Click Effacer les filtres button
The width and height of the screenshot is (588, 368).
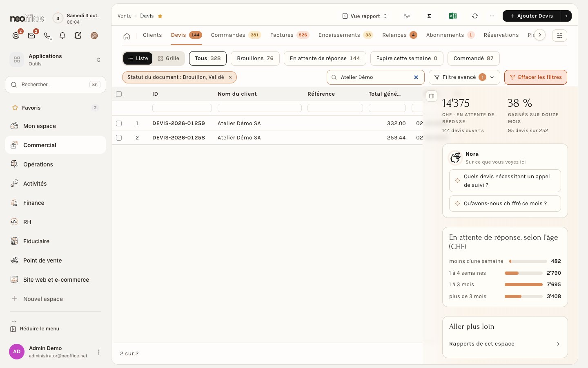point(536,77)
